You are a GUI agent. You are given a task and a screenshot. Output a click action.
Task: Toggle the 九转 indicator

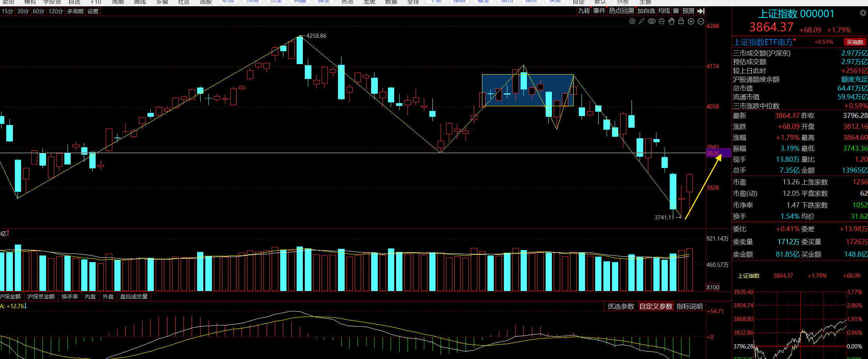[584, 11]
